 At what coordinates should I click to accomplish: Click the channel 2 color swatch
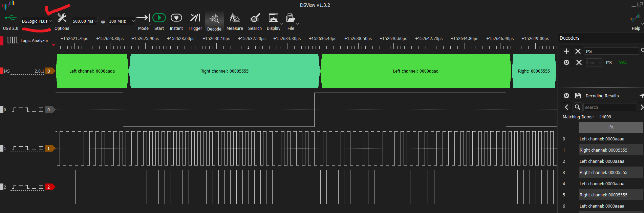pos(1,187)
